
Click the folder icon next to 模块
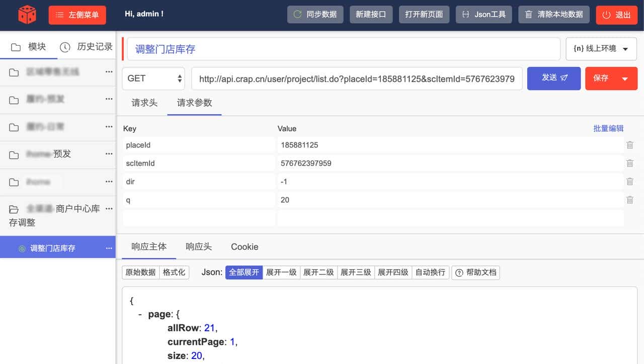pyautogui.click(x=16, y=46)
